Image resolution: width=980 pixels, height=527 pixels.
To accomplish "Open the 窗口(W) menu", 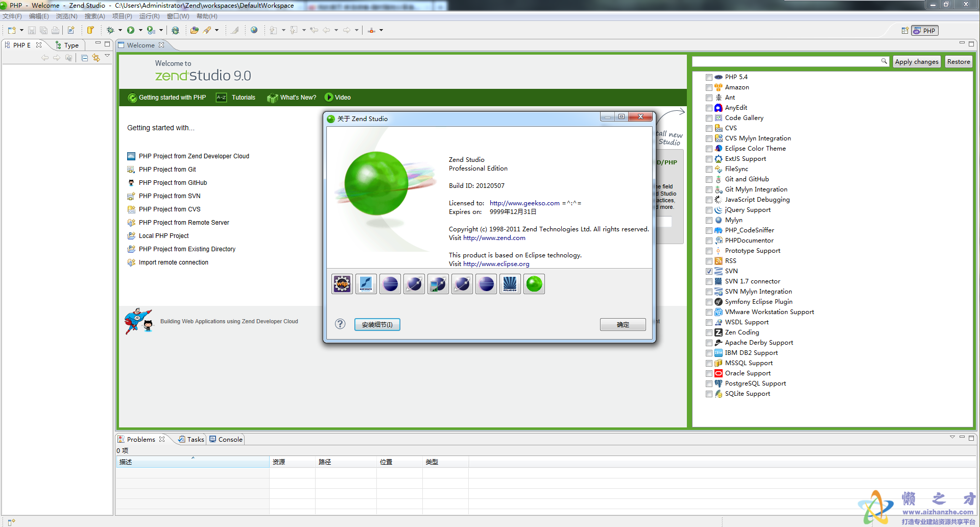I will click(178, 16).
